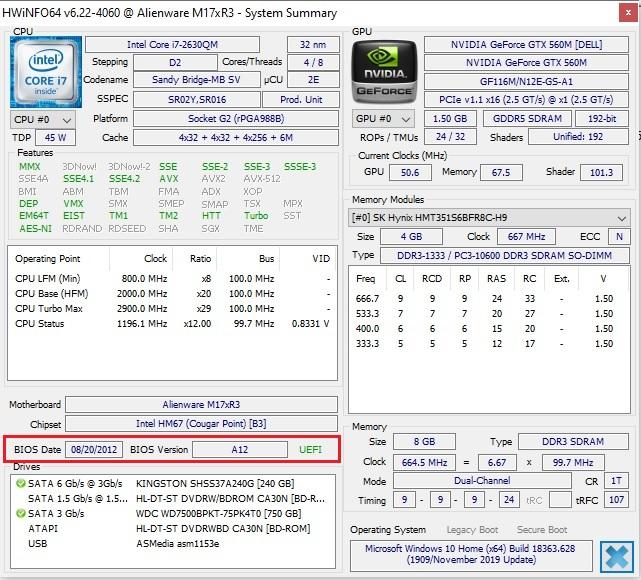Screen dimensions: 641x580
Task: Click the Intel Core i7 logo
Action: coord(46,72)
